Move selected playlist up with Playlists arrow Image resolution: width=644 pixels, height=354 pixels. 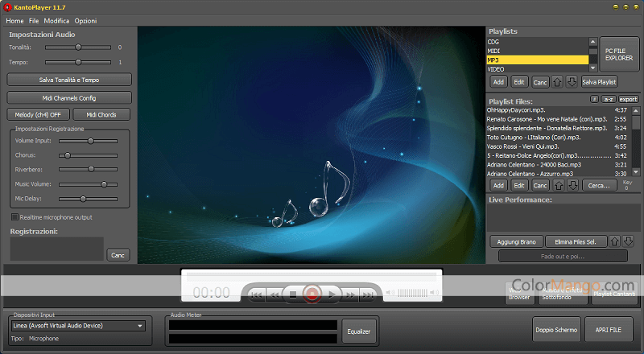click(x=557, y=82)
